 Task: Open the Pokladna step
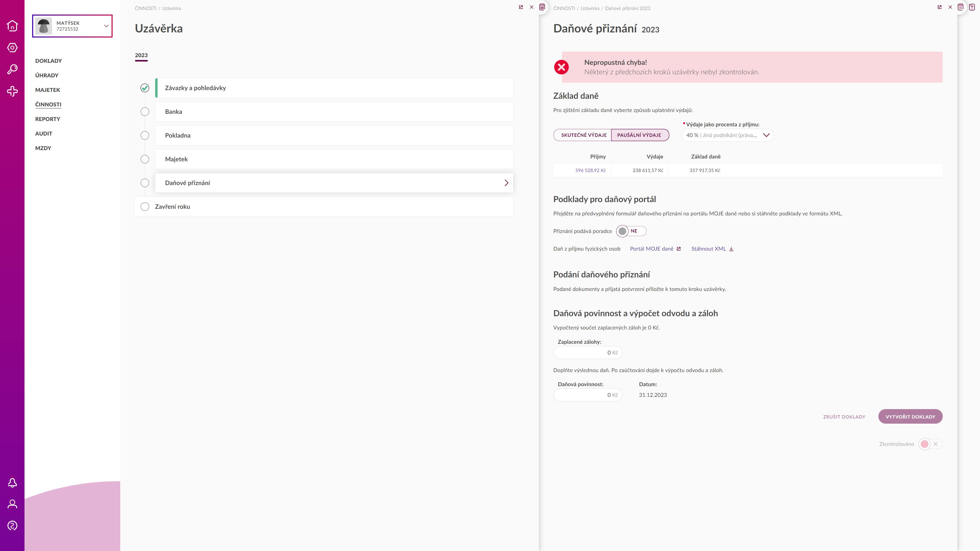coord(334,135)
